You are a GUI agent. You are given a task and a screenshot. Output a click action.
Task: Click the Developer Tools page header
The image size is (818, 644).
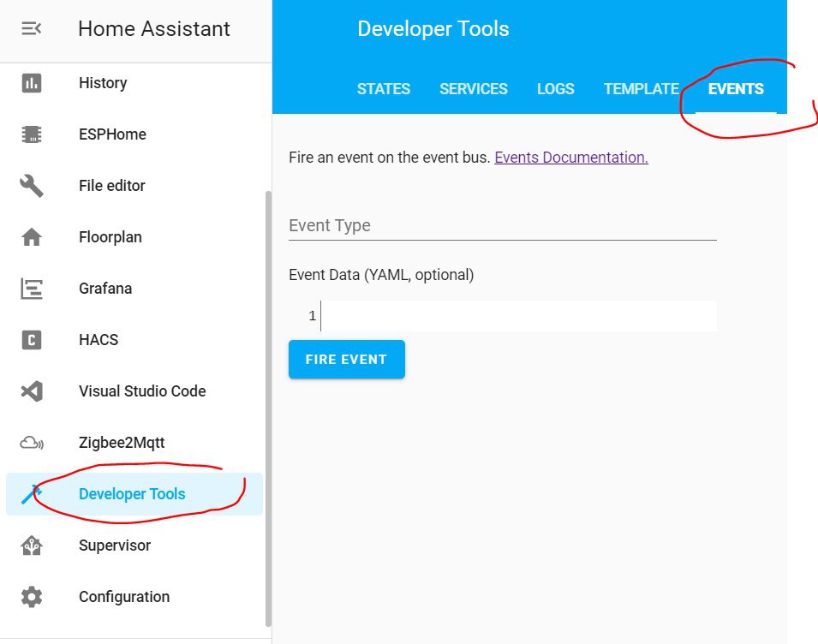click(x=433, y=28)
